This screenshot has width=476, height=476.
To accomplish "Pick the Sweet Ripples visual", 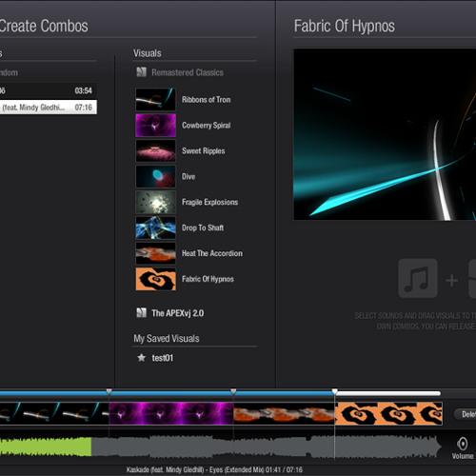I will (x=155, y=151).
